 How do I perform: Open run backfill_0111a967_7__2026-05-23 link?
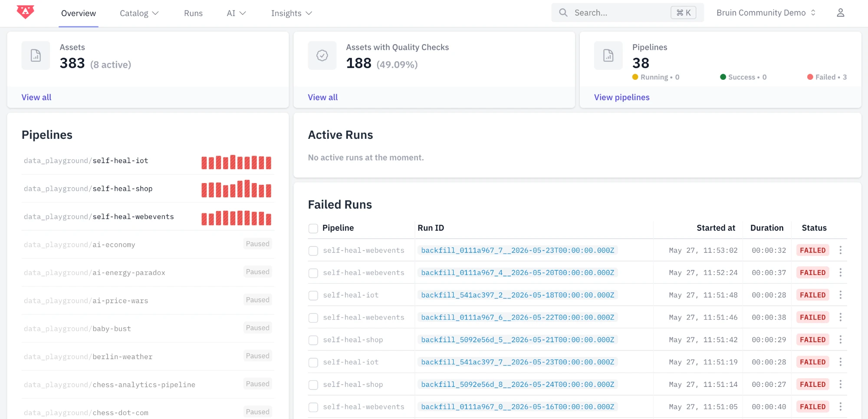click(x=518, y=250)
